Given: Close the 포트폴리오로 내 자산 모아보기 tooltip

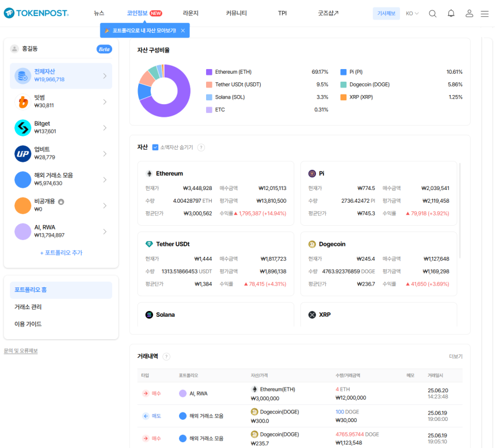Looking at the screenshot, I should point(183,31).
